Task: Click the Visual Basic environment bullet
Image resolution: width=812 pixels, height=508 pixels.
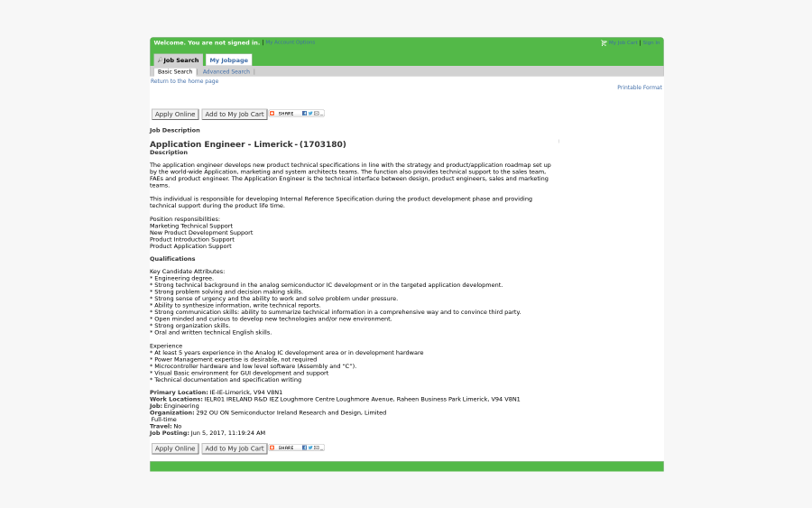Action: 239,373
